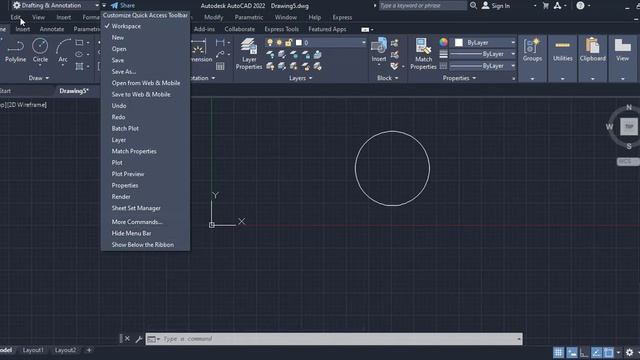
Task: Select the Arc tool
Action: [63, 50]
